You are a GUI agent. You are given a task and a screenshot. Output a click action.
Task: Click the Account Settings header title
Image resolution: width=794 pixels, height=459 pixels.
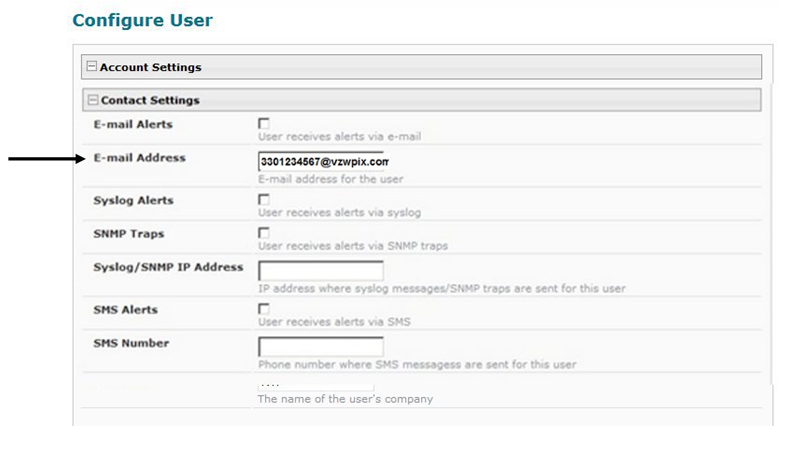tap(150, 67)
